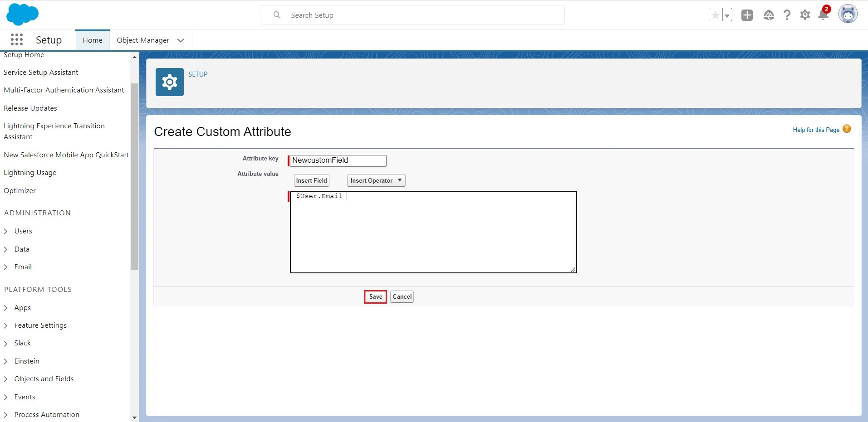The image size is (868, 422).
Task: Click the user avatar icon
Action: [848, 14]
